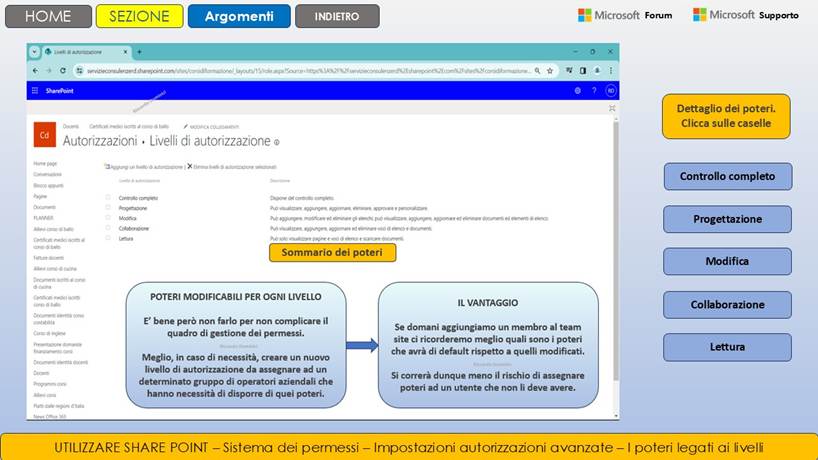The image size is (818, 460).
Task: Open the Collaborazione permission level link
Action: [134, 228]
